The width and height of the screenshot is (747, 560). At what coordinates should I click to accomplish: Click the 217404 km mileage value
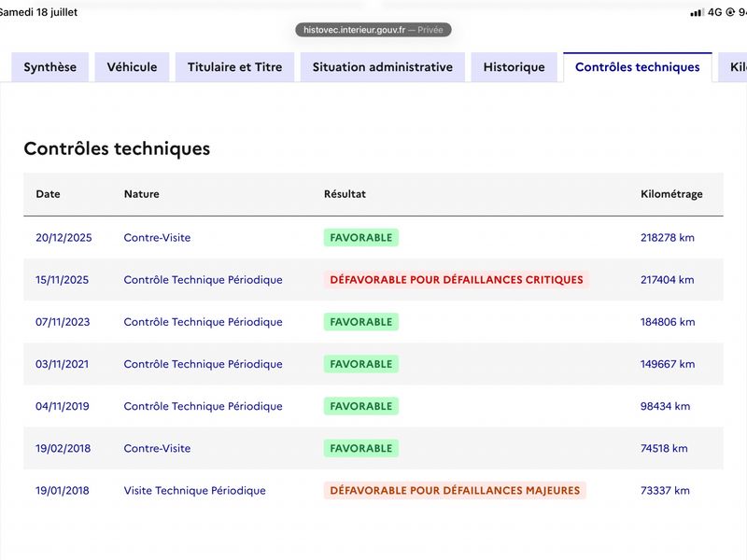coord(667,279)
